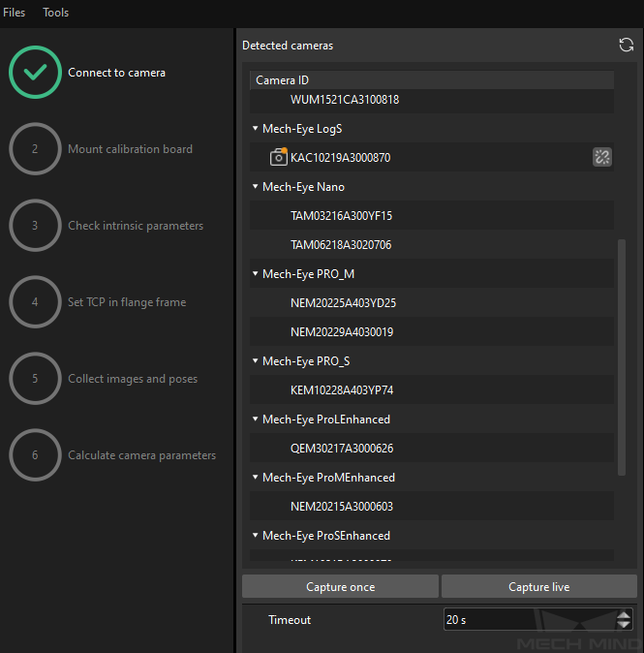This screenshot has height=653, width=644.
Task: Click Mech-Eye ProSEnhanced group name
Action: pyautogui.click(x=326, y=536)
